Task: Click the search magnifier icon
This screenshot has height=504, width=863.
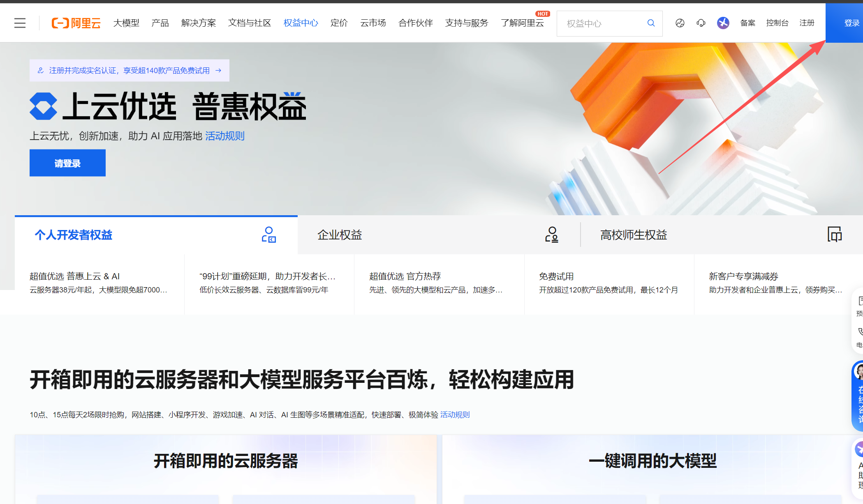Action: pyautogui.click(x=651, y=23)
